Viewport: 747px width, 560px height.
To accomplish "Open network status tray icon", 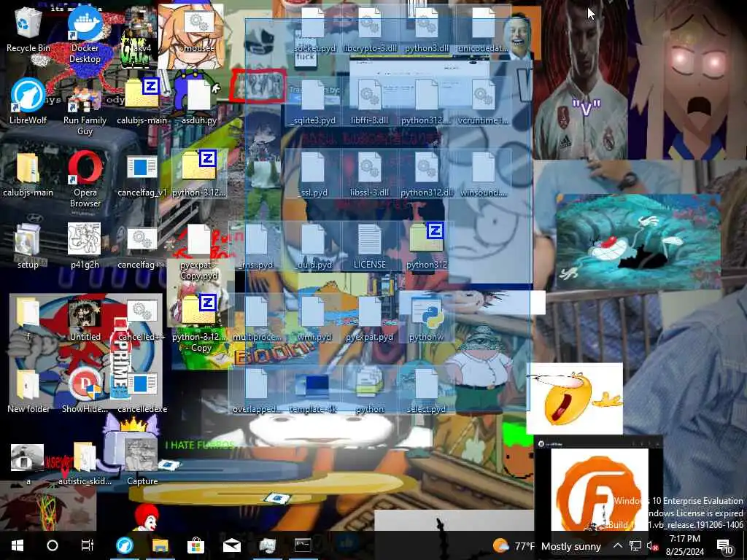I will 635,546.
